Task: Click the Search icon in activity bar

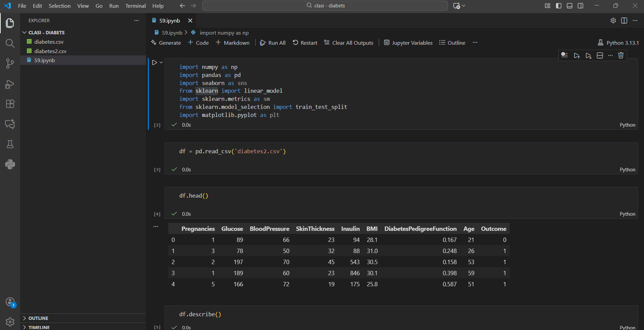Action: (x=10, y=43)
